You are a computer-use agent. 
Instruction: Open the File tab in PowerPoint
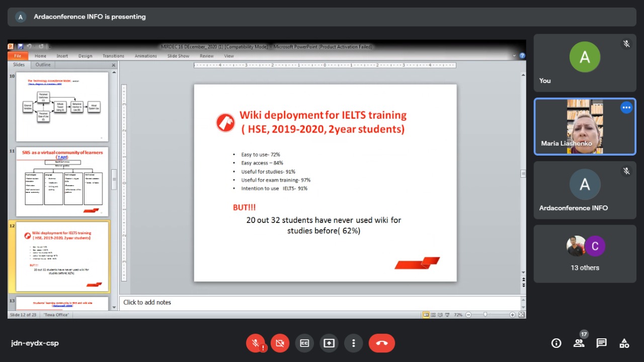tap(18, 56)
